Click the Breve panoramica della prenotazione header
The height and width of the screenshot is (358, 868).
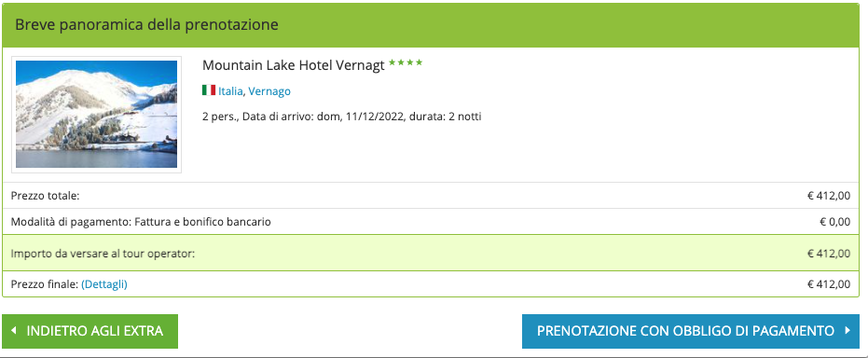[146, 25]
